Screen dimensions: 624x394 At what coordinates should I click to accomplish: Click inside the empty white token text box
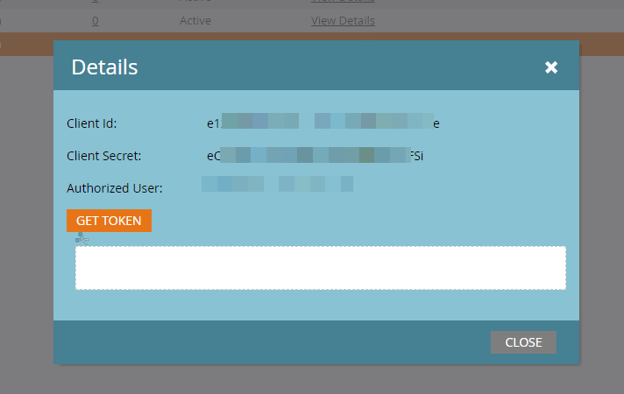point(321,268)
